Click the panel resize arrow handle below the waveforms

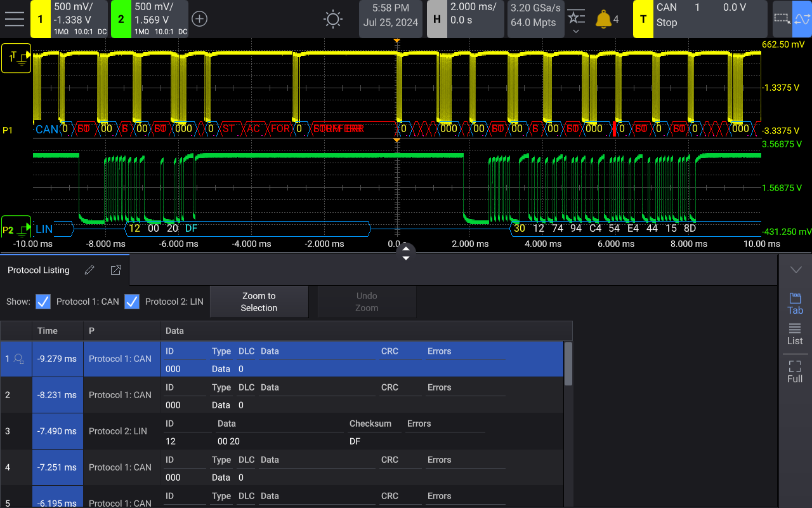(405, 253)
